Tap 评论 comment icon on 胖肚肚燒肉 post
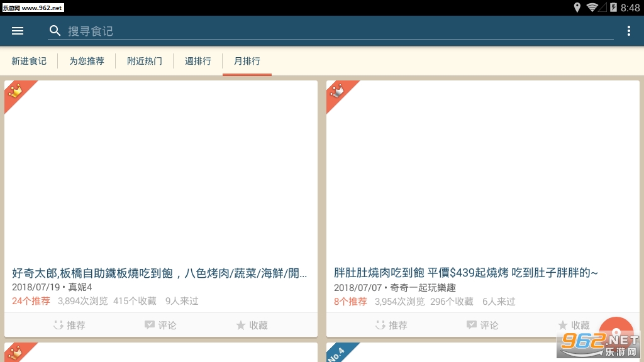644x362 pixels. click(x=472, y=325)
